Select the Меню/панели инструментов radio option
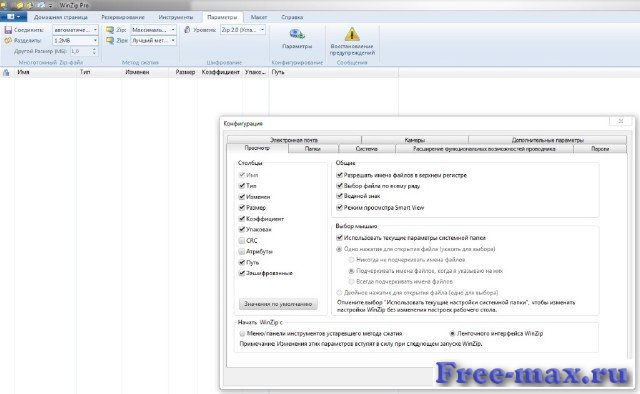 [x=242, y=334]
